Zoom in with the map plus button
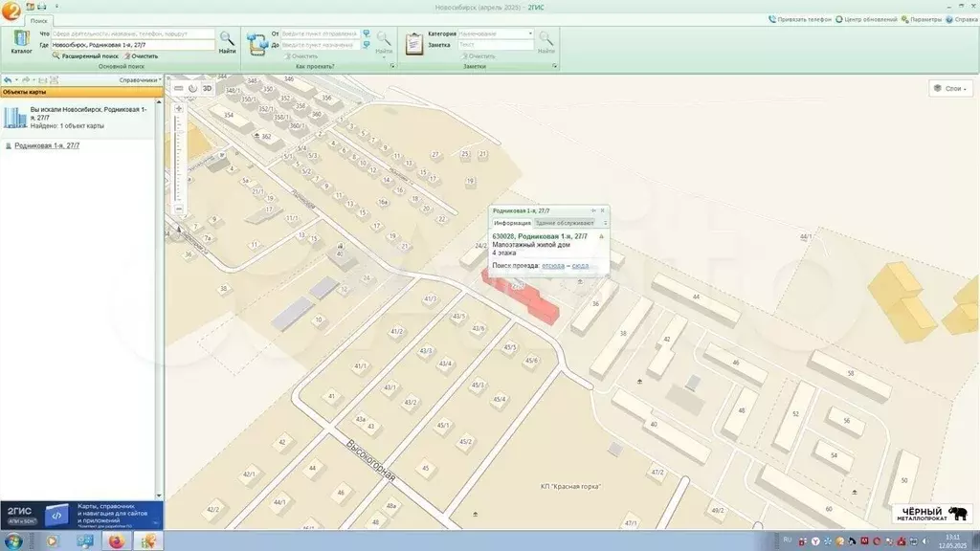 [179, 109]
